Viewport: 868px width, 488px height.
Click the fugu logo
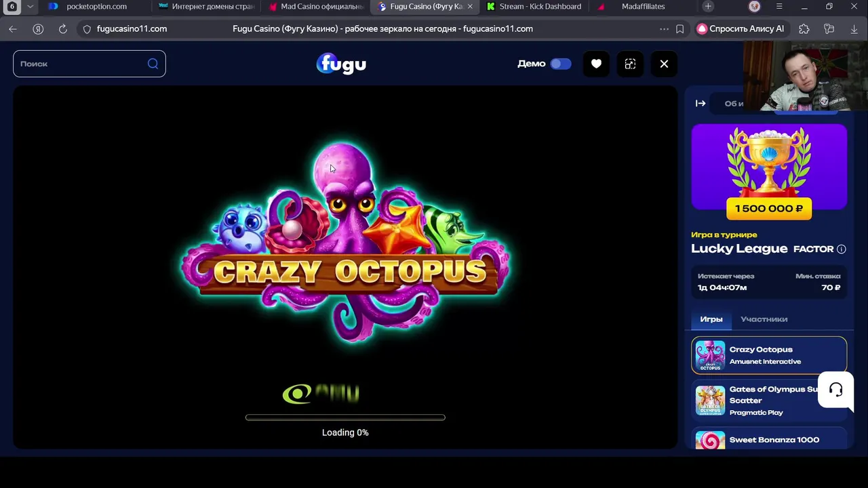point(341,64)
